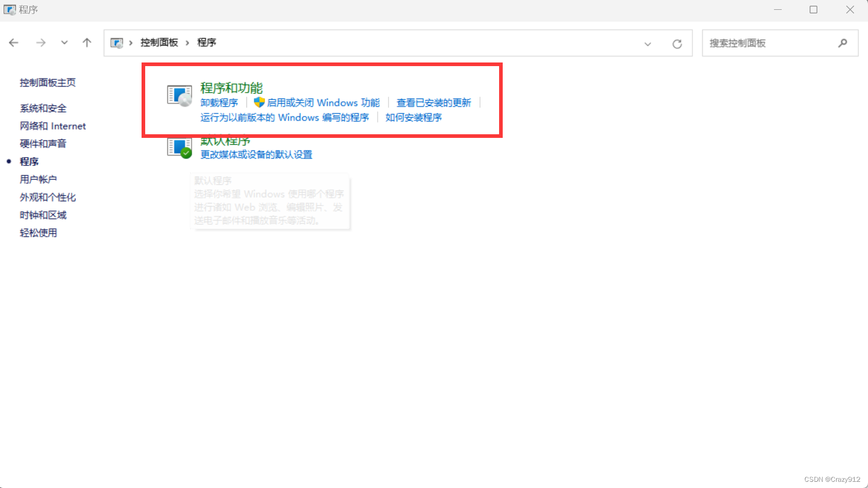Expand the address bar history dropdown
The image size is (868, 488).
point(647,44)
